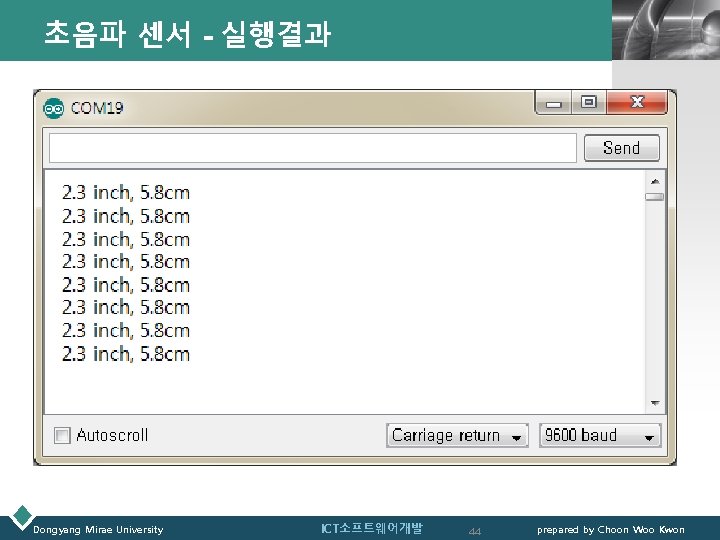Click the Arduino logo icon in the COM19 title bar
Image resolution: width=720 pixels, height=540 pixels.
pos(54,108)
